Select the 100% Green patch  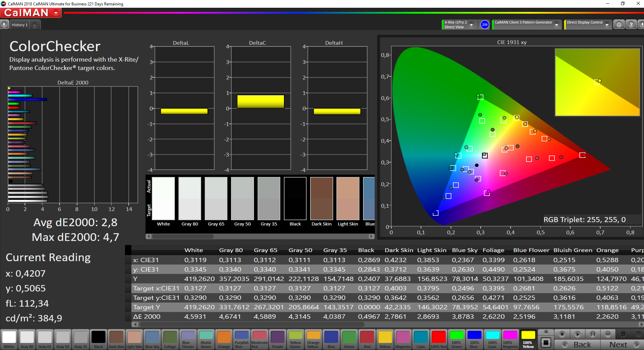coord(456,339)
